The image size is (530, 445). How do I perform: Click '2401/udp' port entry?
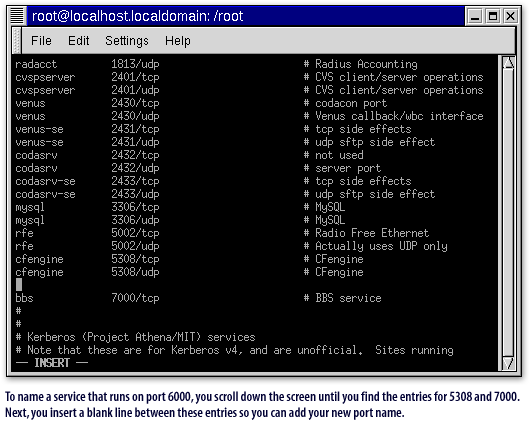pos(135,90)
